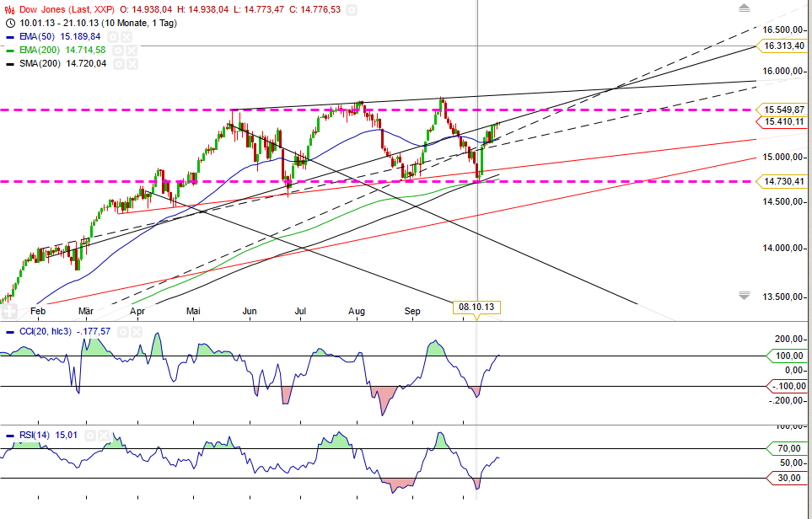Click the clock icon beside the date range
812x519 pixels.
point(9,23)
